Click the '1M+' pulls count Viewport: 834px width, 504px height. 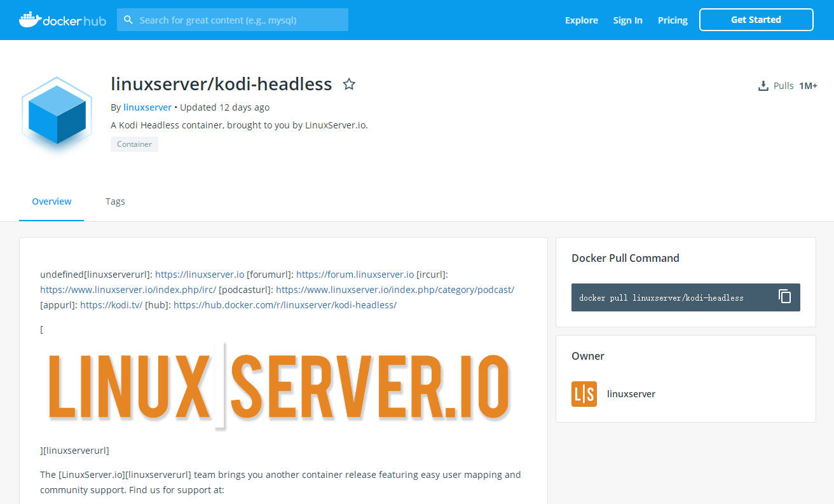pos(808,86)
